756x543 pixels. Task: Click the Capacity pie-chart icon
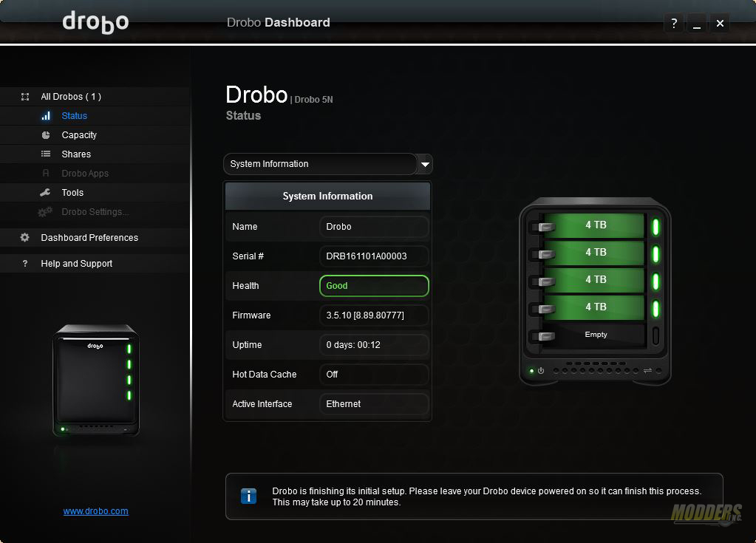[46, 135]
